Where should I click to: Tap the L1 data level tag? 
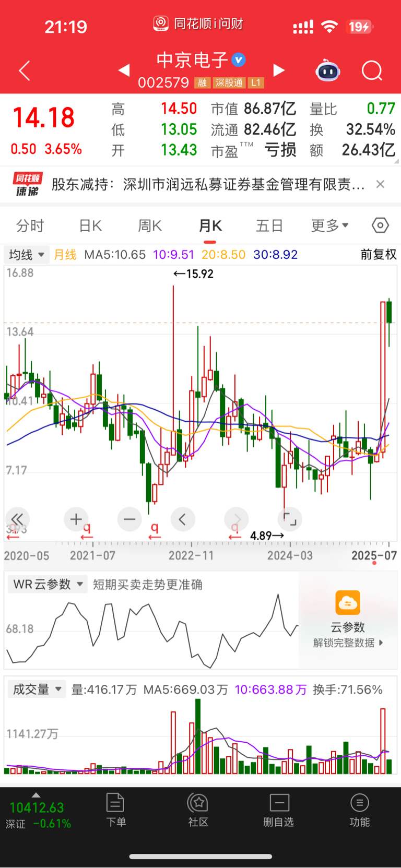[256, 82]
